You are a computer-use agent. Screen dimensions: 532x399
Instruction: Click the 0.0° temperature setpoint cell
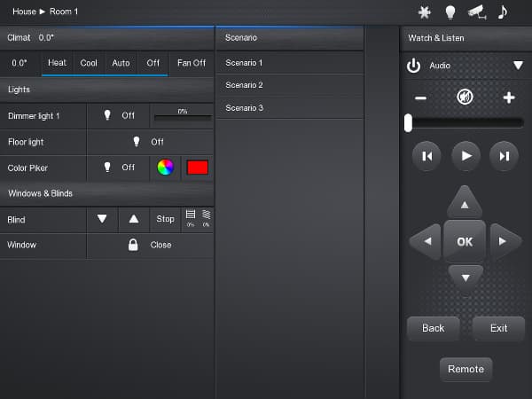point(20,63)
